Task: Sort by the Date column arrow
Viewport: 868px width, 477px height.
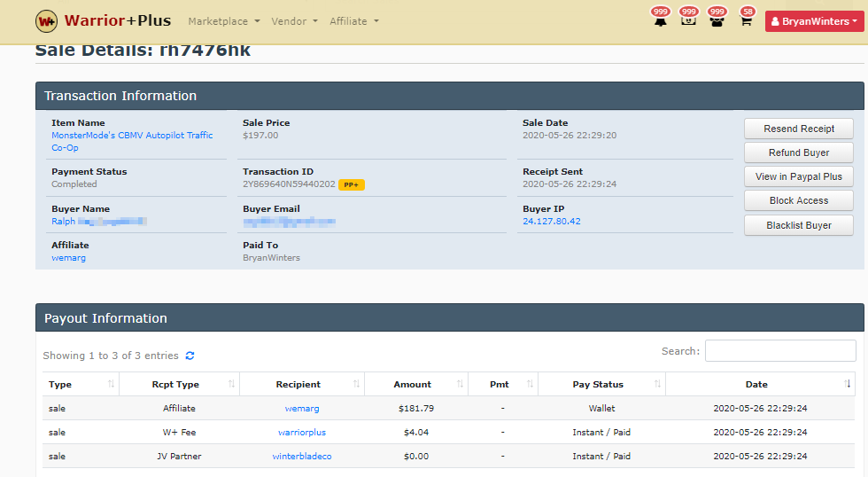Action: tap(848, 384)
